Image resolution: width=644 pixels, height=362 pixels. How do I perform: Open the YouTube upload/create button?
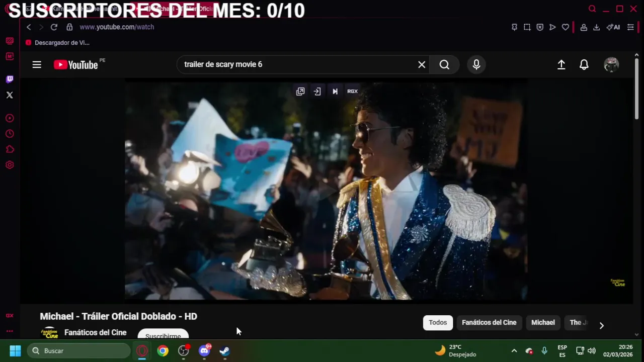click(x=561, y=64)
